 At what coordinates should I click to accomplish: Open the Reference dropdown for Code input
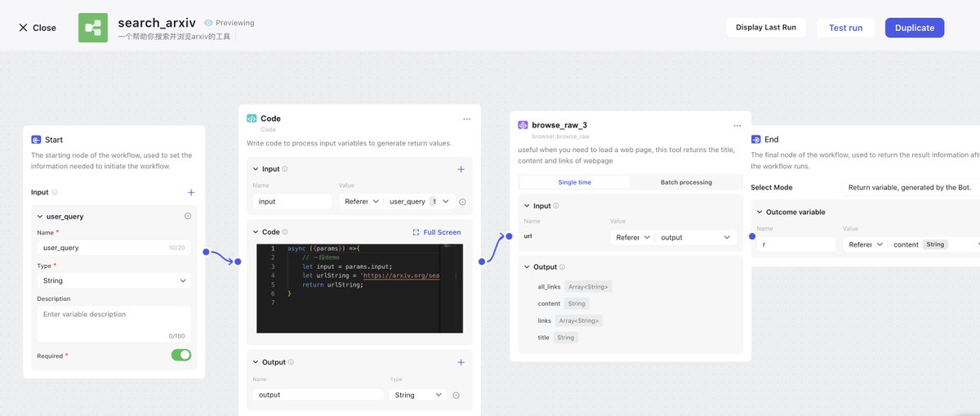click(x=362, y=201)
